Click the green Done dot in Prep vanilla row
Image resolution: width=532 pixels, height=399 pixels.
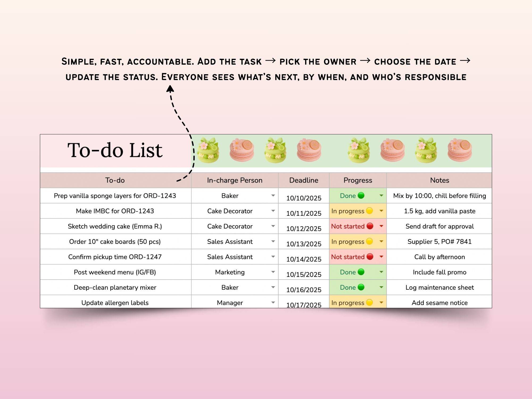click(x=361, y=196)
